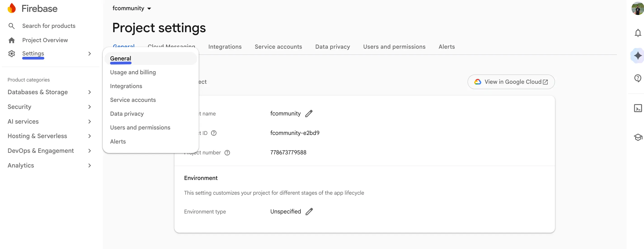Viewport: 644px width, 249px height.
Task: Choose Users and permissions in flyout menu
Action: click(150, 127)
